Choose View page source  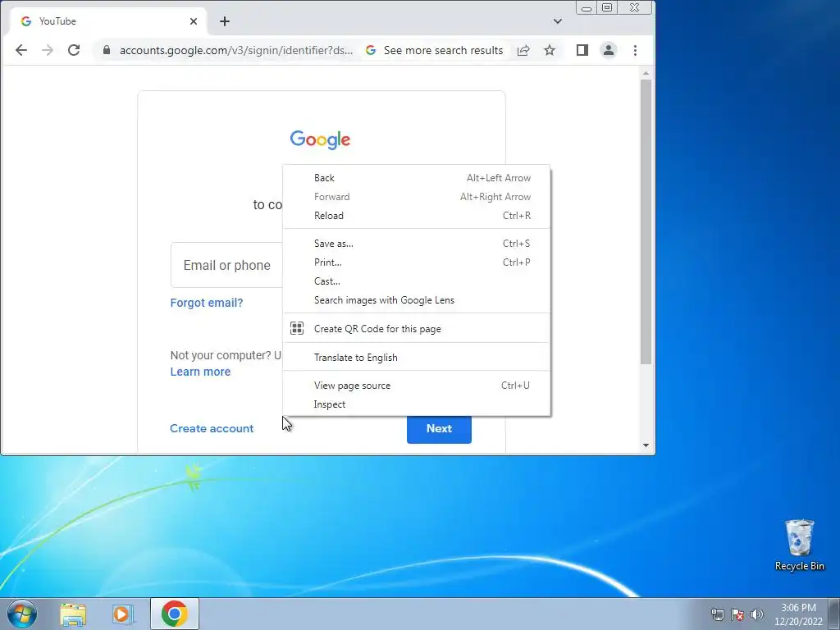(x=416, y=386)
